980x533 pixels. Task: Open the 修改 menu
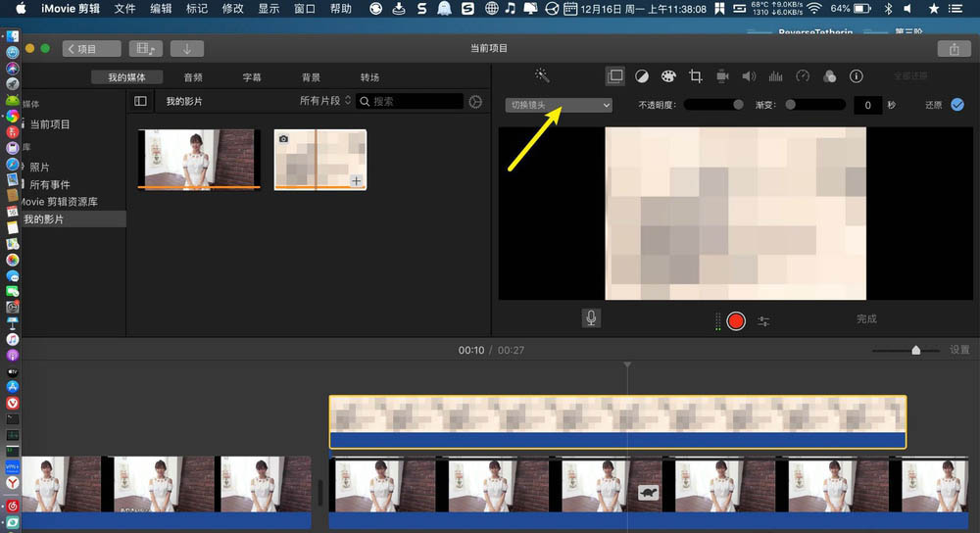(x=232, y=9)
